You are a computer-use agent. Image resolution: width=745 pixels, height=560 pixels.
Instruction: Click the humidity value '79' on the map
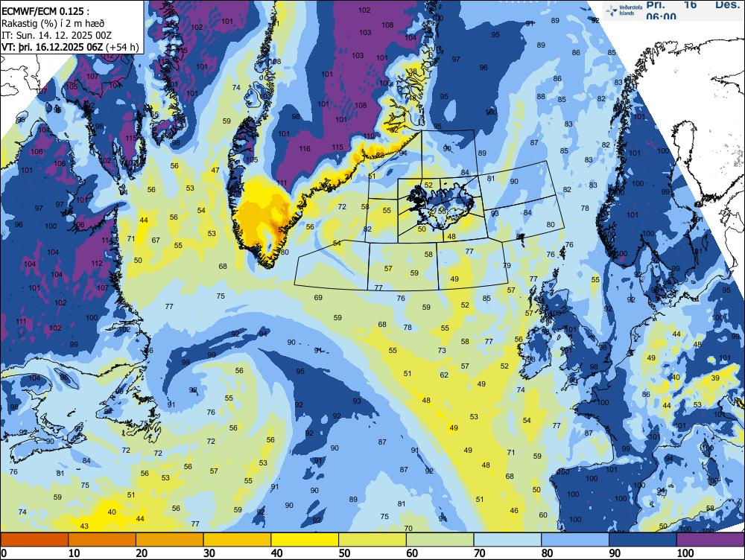pyautogui.click(x=507, y=265)
